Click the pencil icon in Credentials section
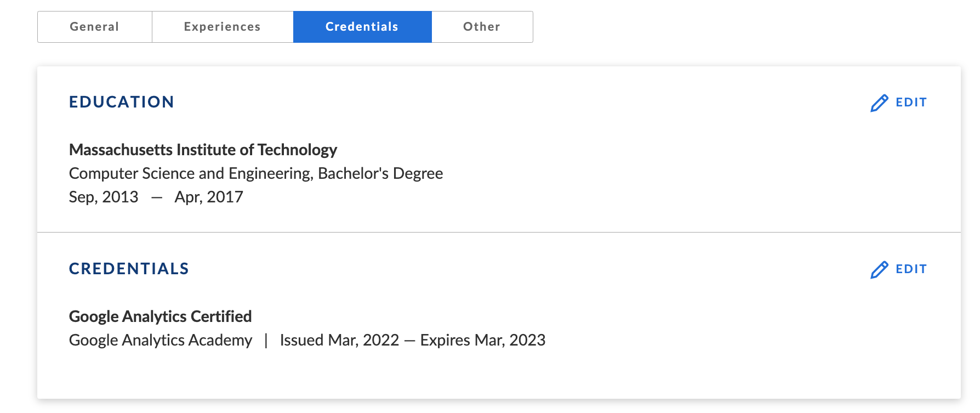Viewport: 980px width, 413px height. point(879,270)
